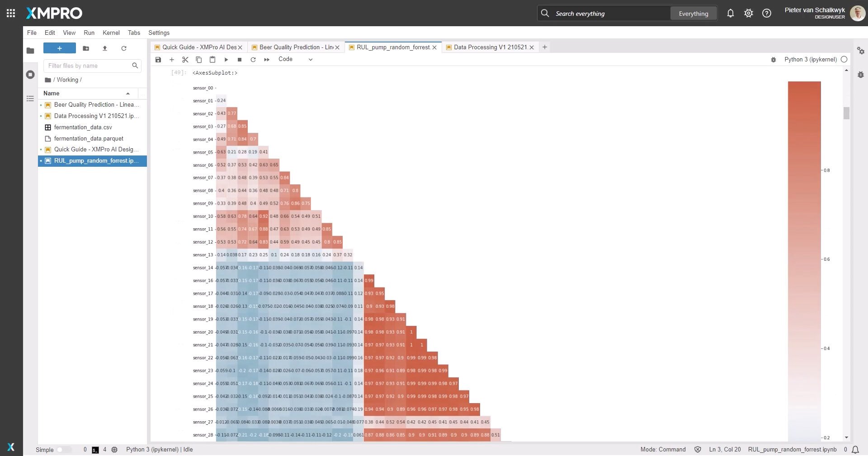Click the blue new launcher button
The height and width of the screenshot is (456, 868).
pos(60,48)
